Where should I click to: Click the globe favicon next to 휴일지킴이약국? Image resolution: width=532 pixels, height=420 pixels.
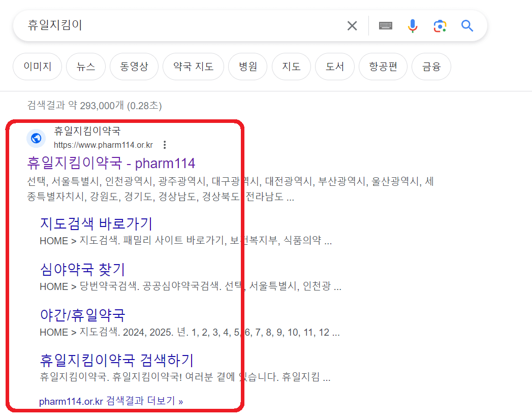click(36, 138)
